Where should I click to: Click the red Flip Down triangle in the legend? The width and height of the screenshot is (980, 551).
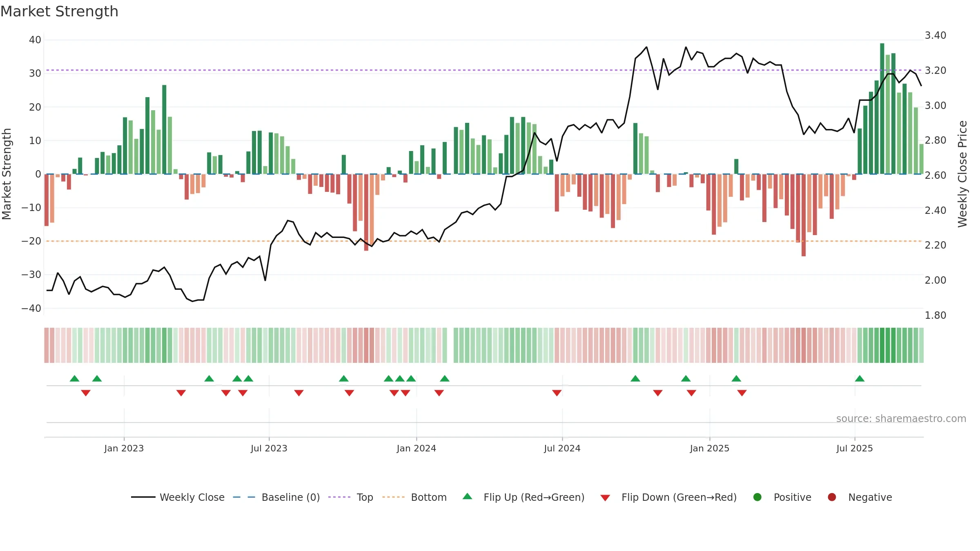[x=605, y=498]
